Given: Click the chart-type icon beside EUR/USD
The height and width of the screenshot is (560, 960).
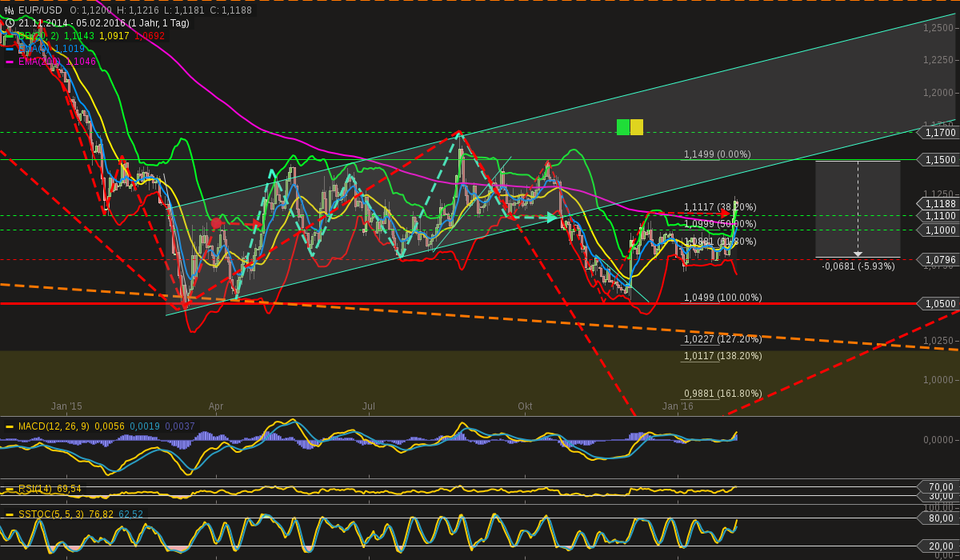Looking at the screenshot, I should point(10,10).
